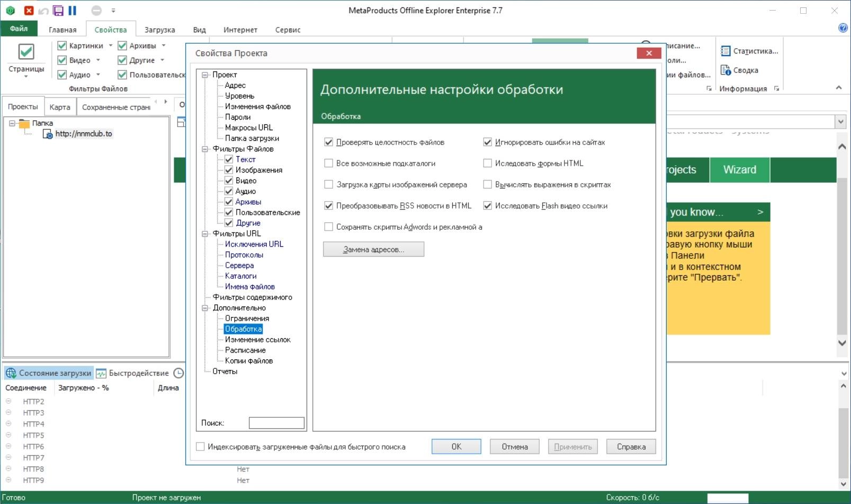Screen dimensions: 851x504
Task: Click the web page icon of http://nnmclub.to project
Action: [48, 134]
